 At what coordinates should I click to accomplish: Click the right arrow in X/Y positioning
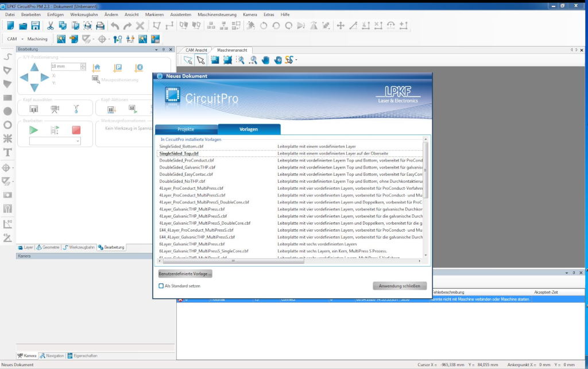point(45,78)
